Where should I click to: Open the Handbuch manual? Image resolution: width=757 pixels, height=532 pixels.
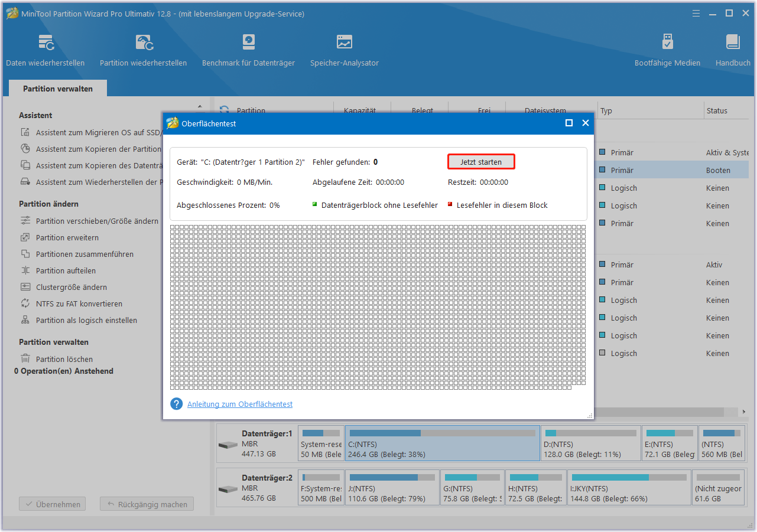(x=733, y=50)
